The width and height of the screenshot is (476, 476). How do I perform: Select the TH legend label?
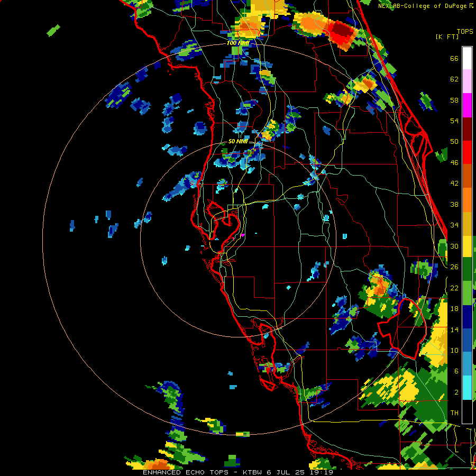[x=454, y=413]
